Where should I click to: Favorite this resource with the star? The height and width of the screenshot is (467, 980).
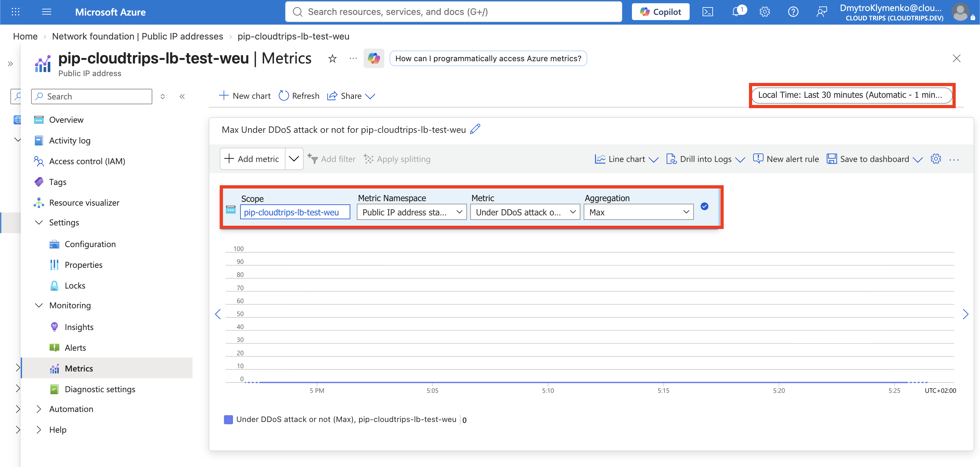pyautogui.click(x=332, y=59)
